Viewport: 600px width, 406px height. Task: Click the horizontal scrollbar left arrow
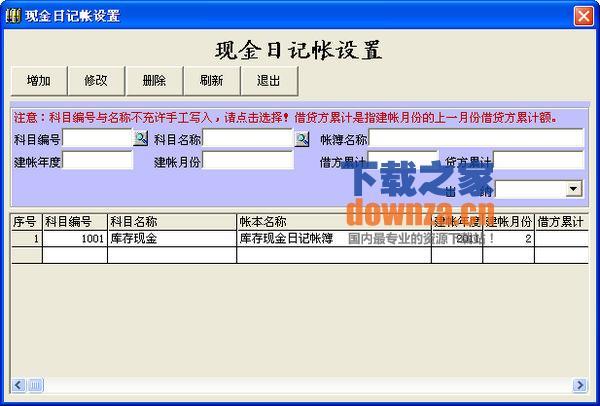pyautogui.click(x=18, y=385)
